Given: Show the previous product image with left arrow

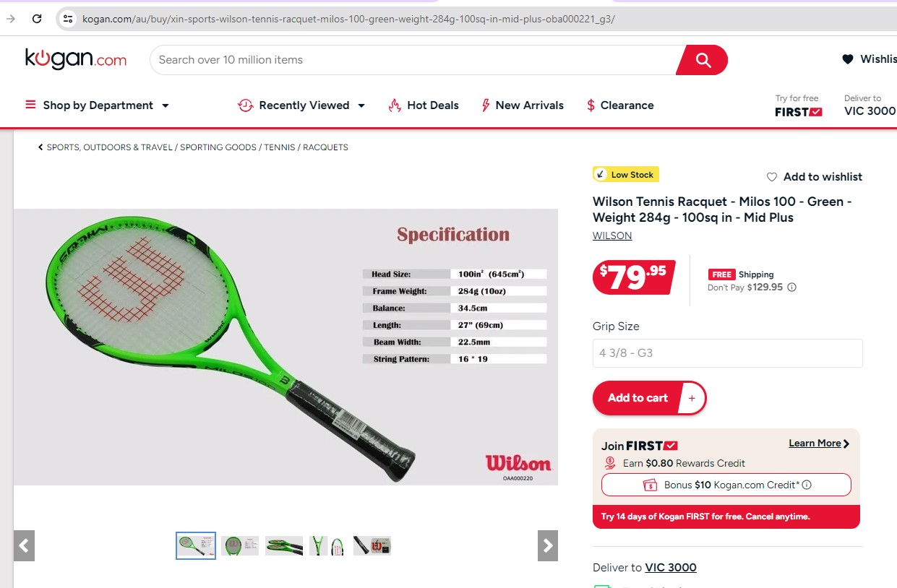Looking at the screenshot, I should (24, 545).
